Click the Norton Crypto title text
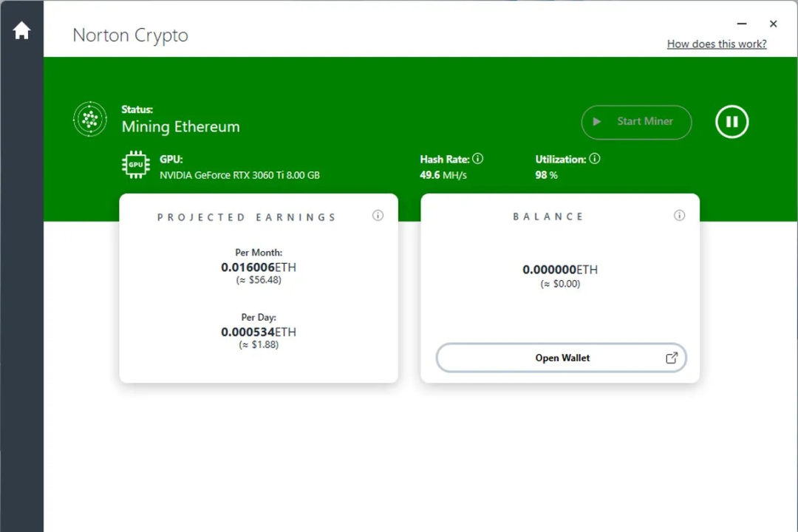Image resolution: width=798 pixels, height=532 pixels. pyautogui.click(x=130, y=35)
